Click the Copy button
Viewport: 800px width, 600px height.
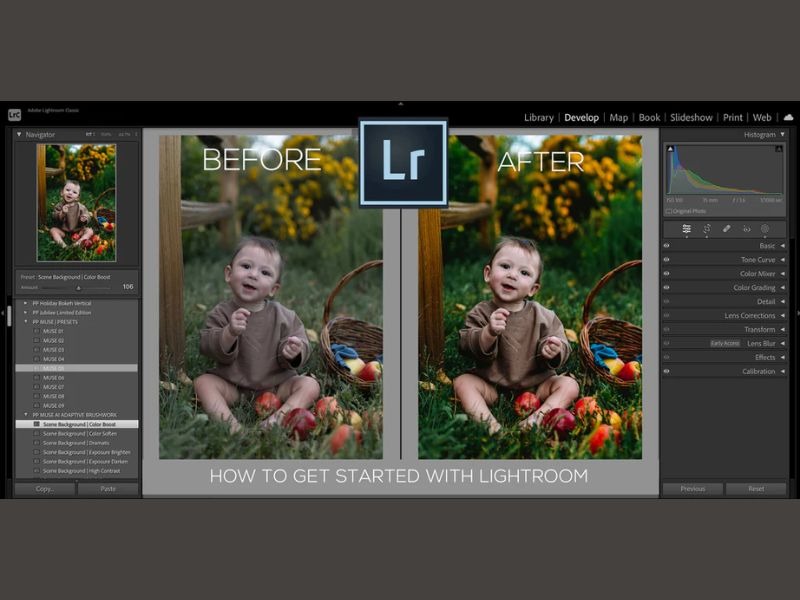[42, 489]
